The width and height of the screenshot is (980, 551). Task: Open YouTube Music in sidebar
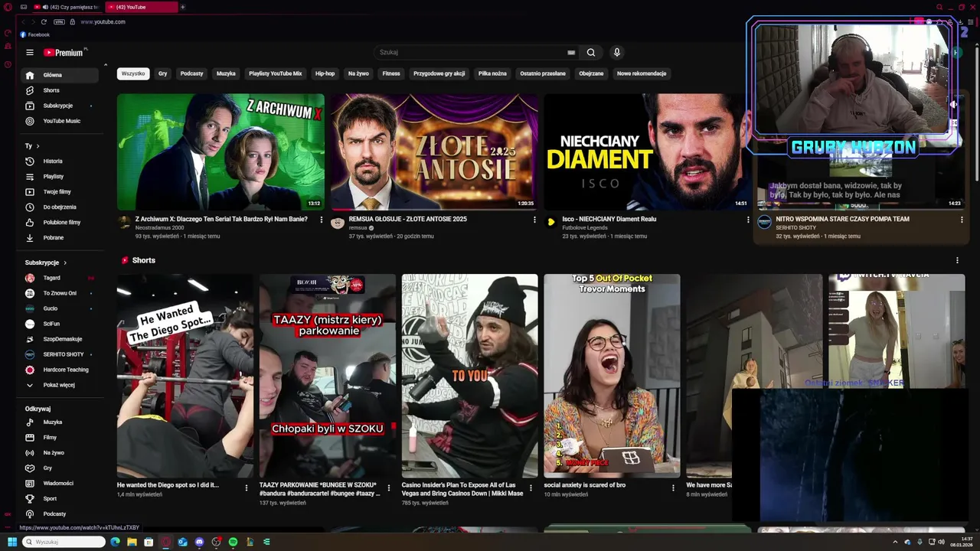coord(60,121)
